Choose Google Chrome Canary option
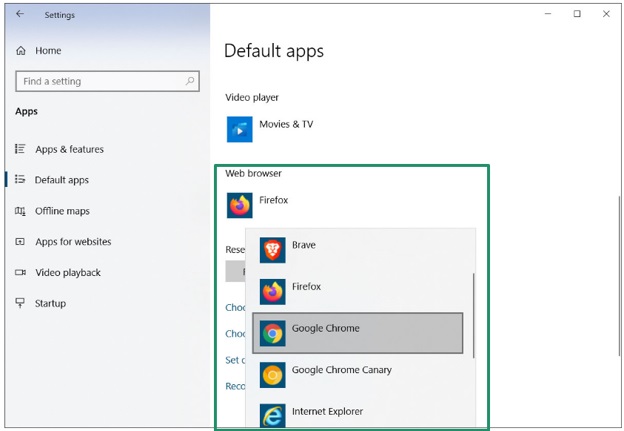The height and width of the screenshot is (431, 624). click(x=358, y=375)
